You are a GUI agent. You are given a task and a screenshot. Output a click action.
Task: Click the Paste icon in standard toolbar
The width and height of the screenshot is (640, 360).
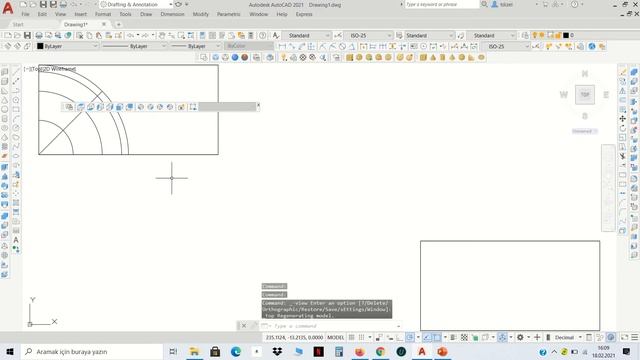coord(99,36)
